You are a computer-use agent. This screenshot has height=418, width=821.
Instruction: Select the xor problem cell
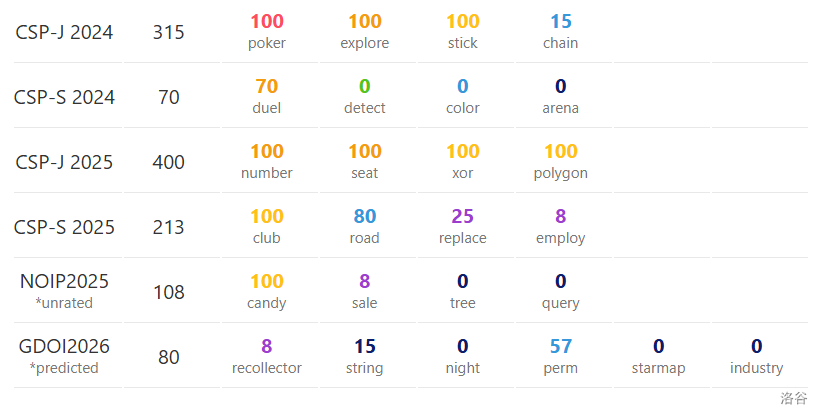[x=463, y=162]
